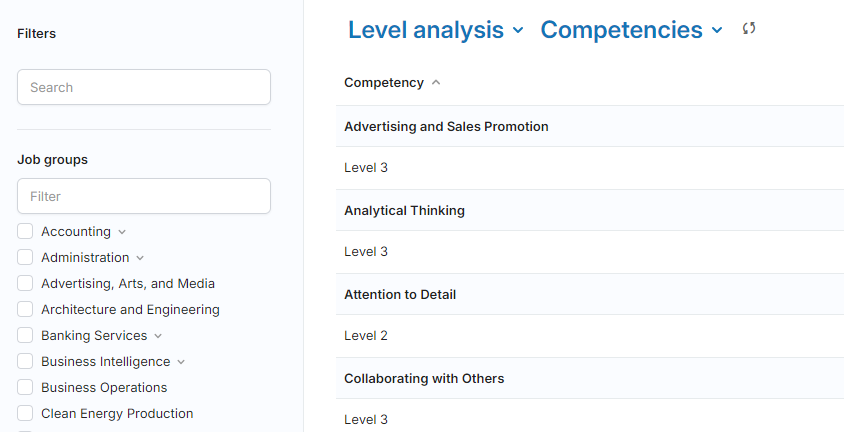
Task: Check the Business Intelligence checkbox
Action: (26, 362)
